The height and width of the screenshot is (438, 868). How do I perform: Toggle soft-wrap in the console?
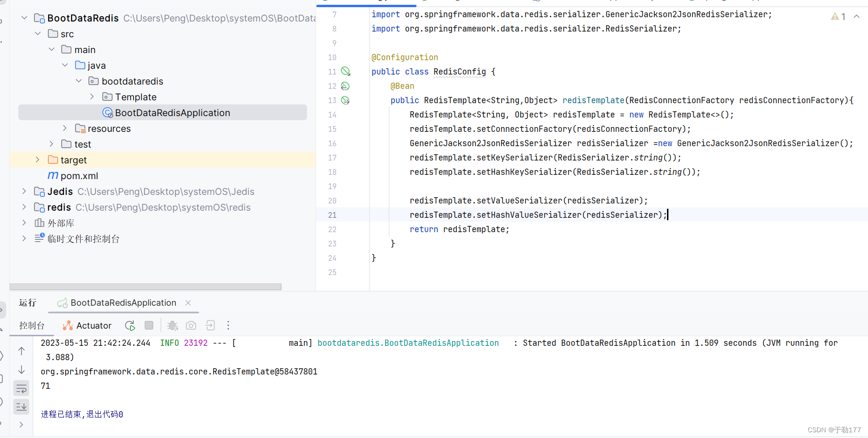coord(21,388)
